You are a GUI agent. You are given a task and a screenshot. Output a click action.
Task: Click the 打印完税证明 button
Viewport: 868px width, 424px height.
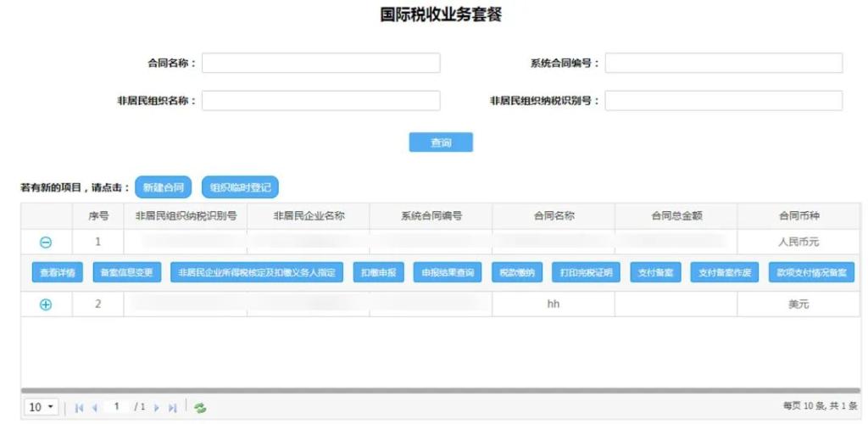tap(586, 273)
